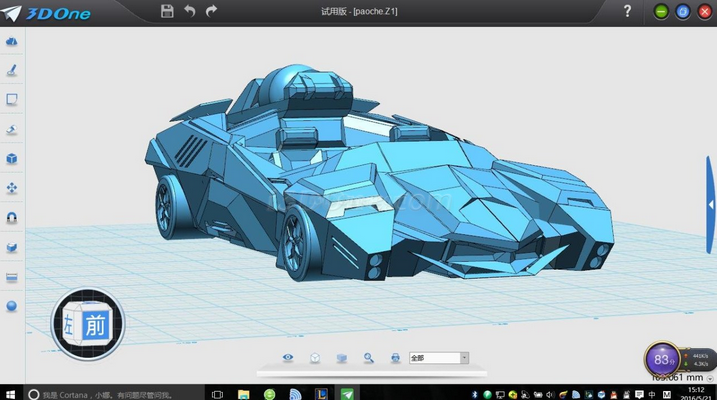Toggle the shaded cube display mode
The image size is (719, 402).
point(342,358)
